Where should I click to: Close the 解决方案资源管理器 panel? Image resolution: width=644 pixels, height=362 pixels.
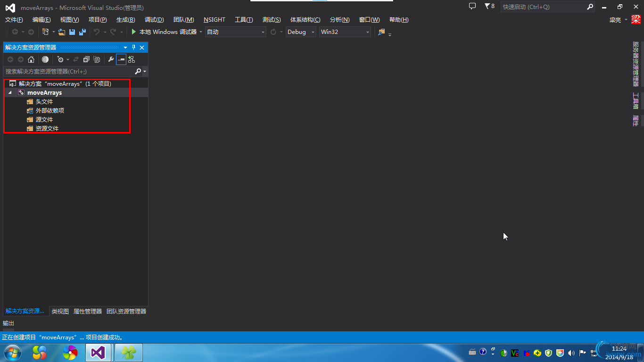click(x=142, y=48)
